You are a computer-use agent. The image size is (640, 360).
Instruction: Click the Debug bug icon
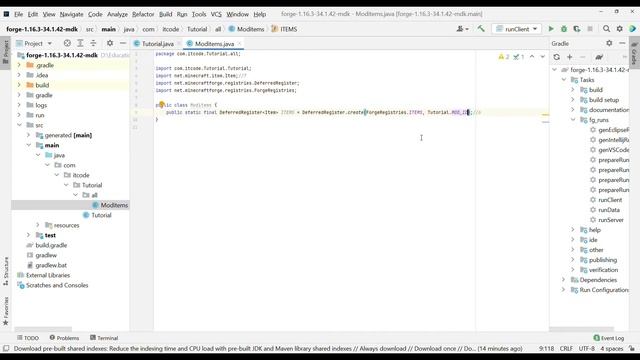click(564, 29)
